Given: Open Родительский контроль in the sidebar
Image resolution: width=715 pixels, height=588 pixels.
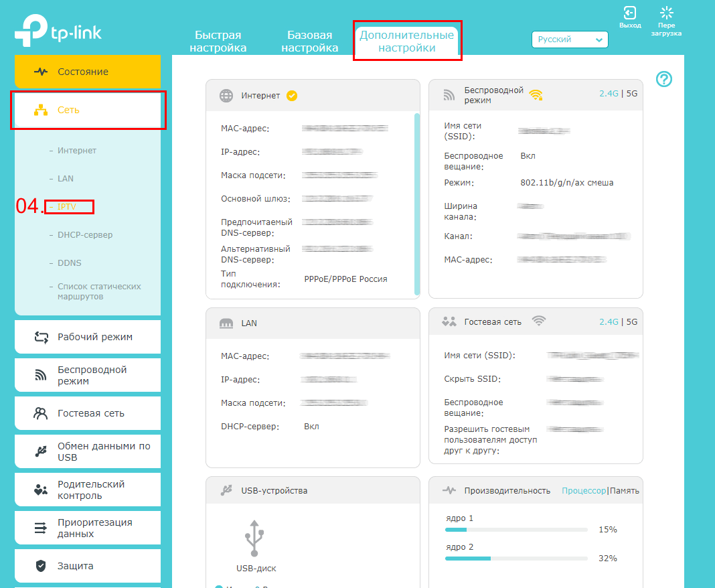Looking at the screenshot, I should (x=88, y=490).
